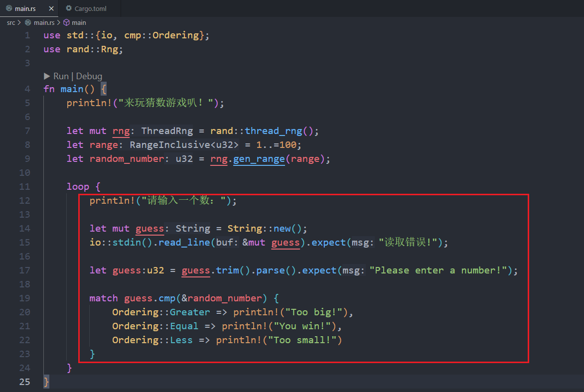Click the Rust file icon in the breadcrumb bar
Image resolution: width=584 pixels, height=392 pixels.
tap(27, 22)
